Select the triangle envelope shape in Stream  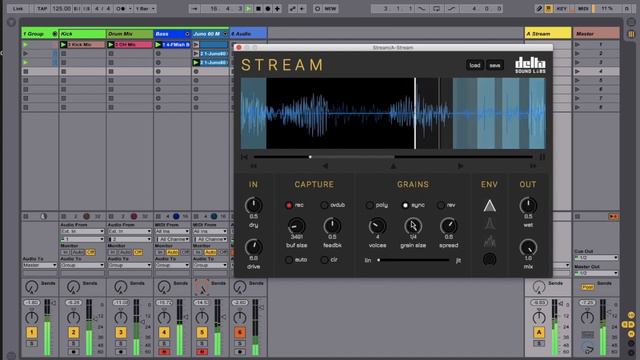point(489,206)
